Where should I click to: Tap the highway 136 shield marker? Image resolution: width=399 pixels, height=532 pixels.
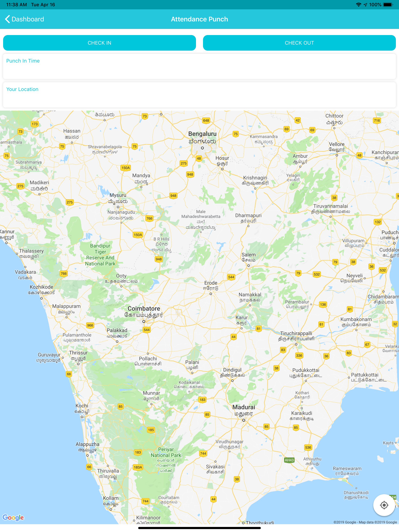click(x=323, y=305)
